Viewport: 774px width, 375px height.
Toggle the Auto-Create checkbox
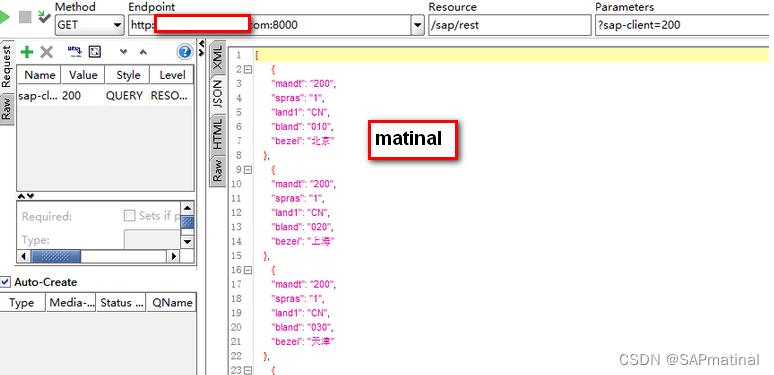[x=5, y=282]
